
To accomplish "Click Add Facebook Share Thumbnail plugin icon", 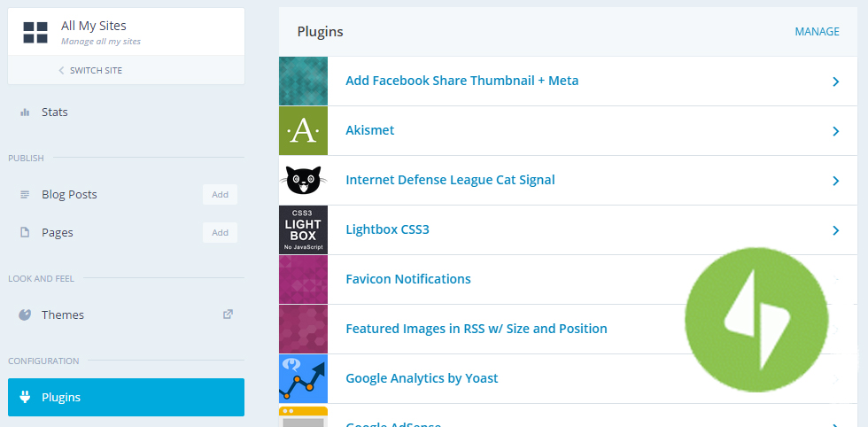I will click(303, 82).
